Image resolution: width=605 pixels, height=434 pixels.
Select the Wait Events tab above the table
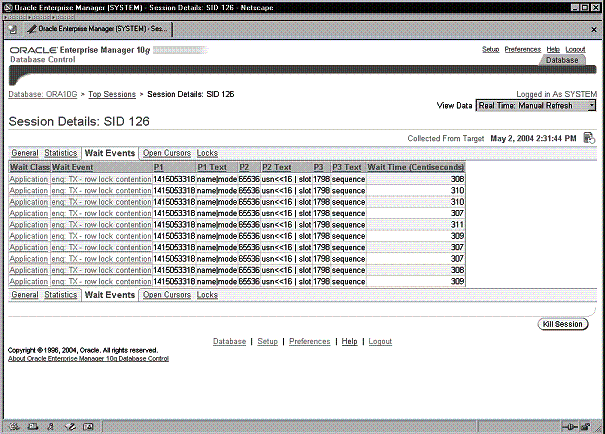(110, 153)
